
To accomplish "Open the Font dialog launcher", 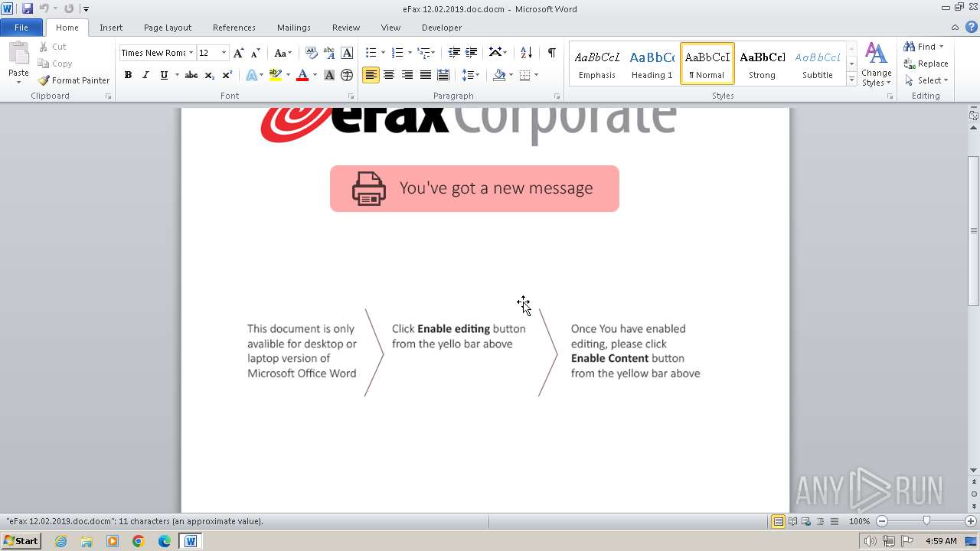I will (x=351, y=96).
